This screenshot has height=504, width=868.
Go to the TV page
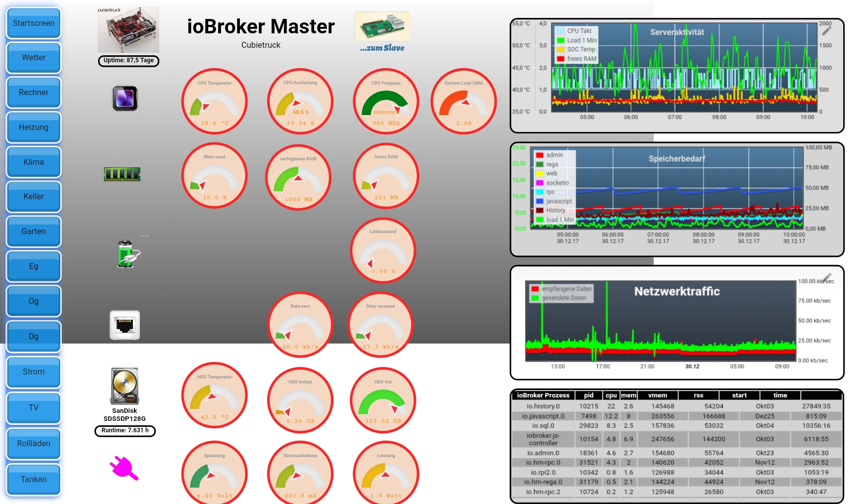(33, 408)
